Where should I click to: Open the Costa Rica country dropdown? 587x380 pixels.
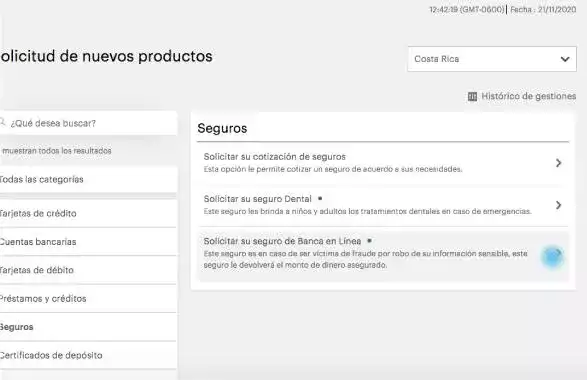coord(492,59)
